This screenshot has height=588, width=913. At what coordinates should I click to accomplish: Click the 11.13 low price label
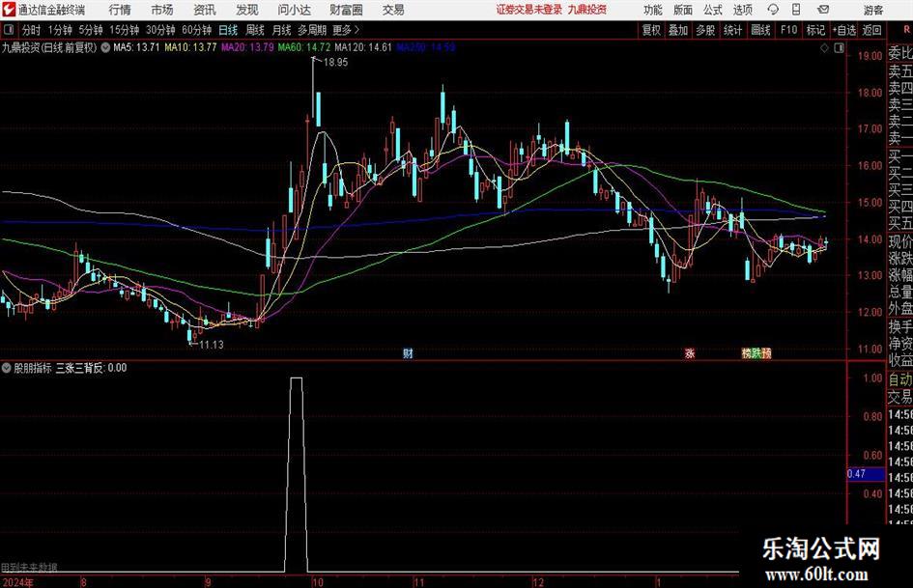tap(212, 345)
